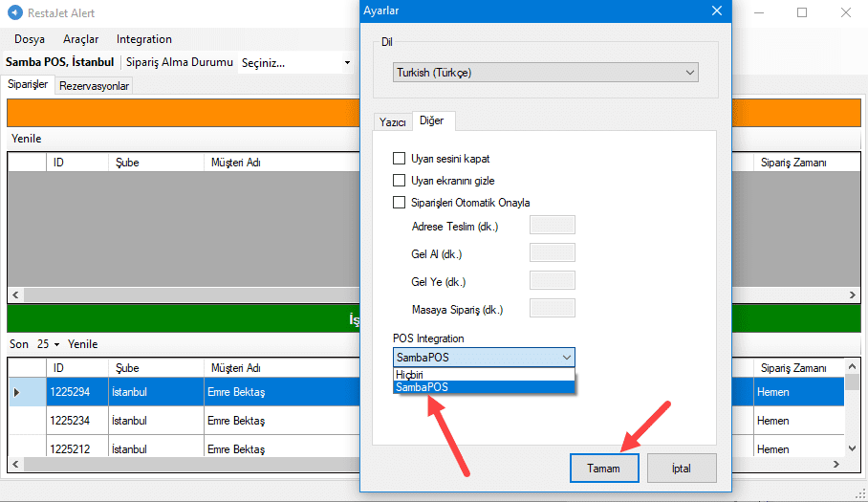The height and width of the screenshot is (502, 868).
Task: Toggle Uyarı sesini kapat checkbox
Action: (400, 159)
